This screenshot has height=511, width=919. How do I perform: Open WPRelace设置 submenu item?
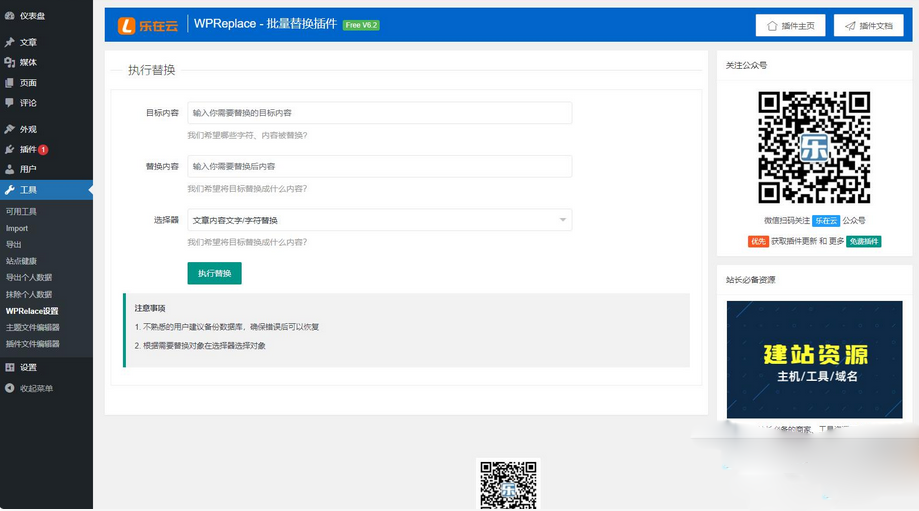click(32, 311)
